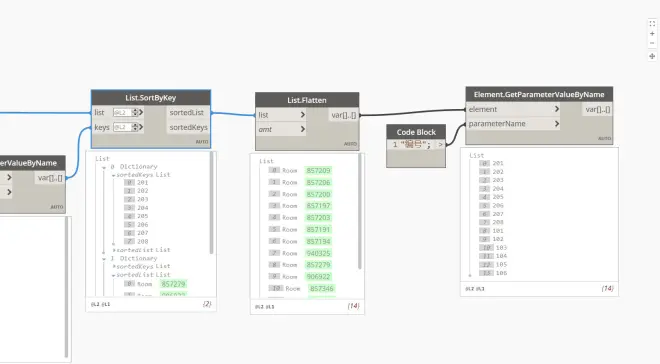
Task: Expand the sortedList List under 0 Dictionary
Action: pos(114,250)
